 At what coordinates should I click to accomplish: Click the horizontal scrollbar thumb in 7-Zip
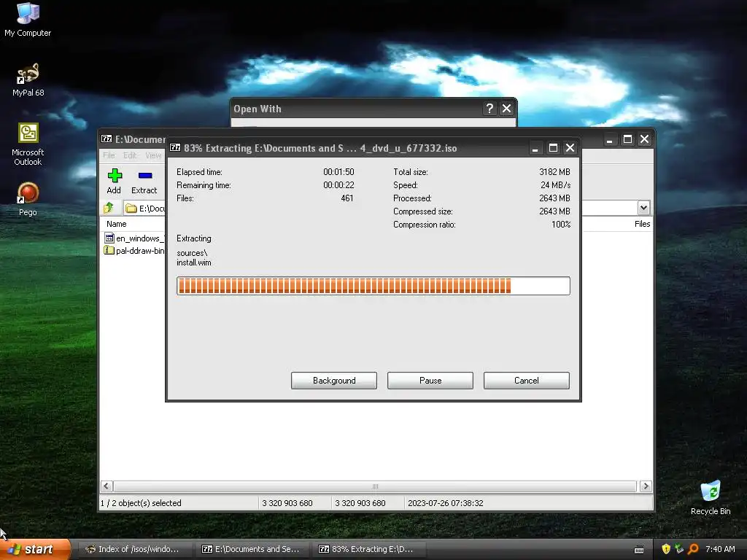(x=375, y=486)
